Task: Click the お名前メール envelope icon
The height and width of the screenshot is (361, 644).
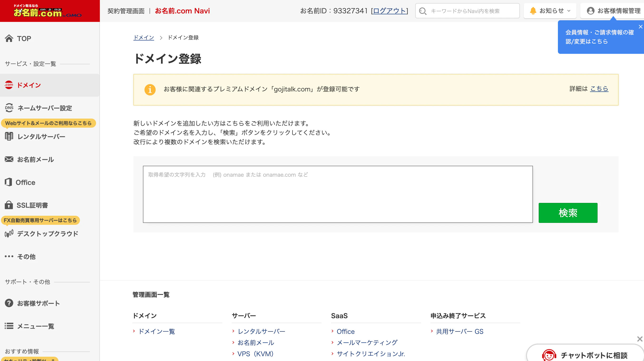Action: [x=9, y=159]
